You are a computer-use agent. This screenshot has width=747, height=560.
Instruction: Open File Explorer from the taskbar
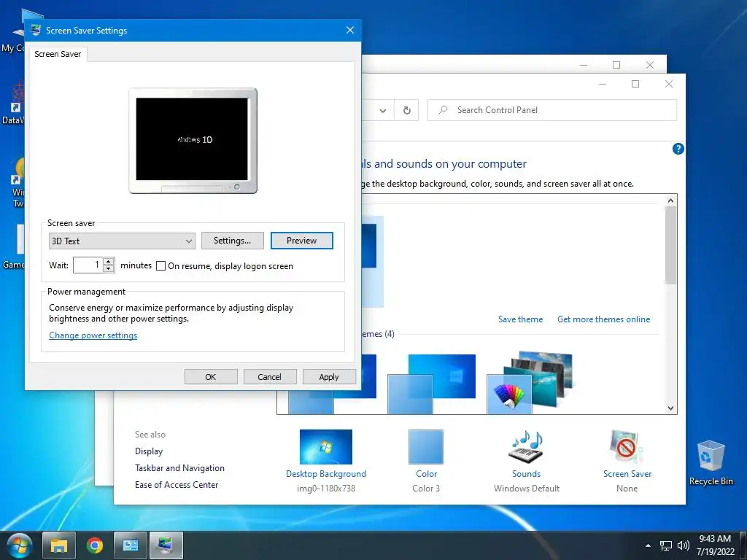pos(58,545)
